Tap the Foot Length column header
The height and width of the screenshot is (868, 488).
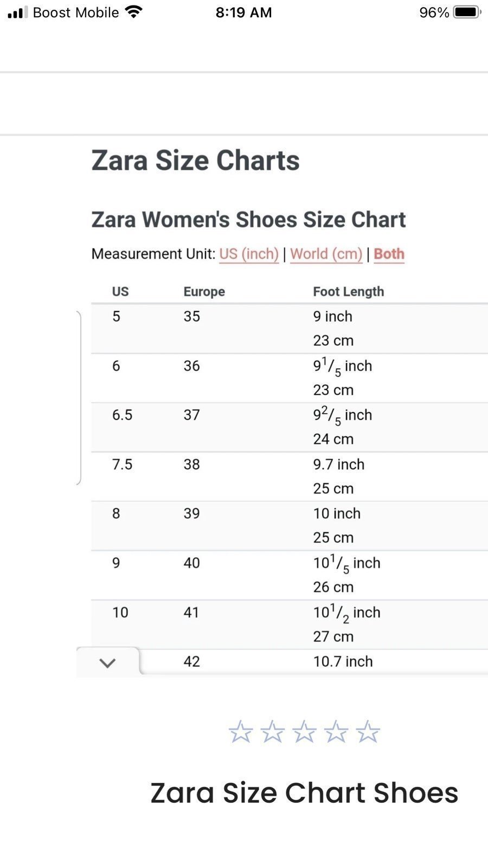pos(348,291)
